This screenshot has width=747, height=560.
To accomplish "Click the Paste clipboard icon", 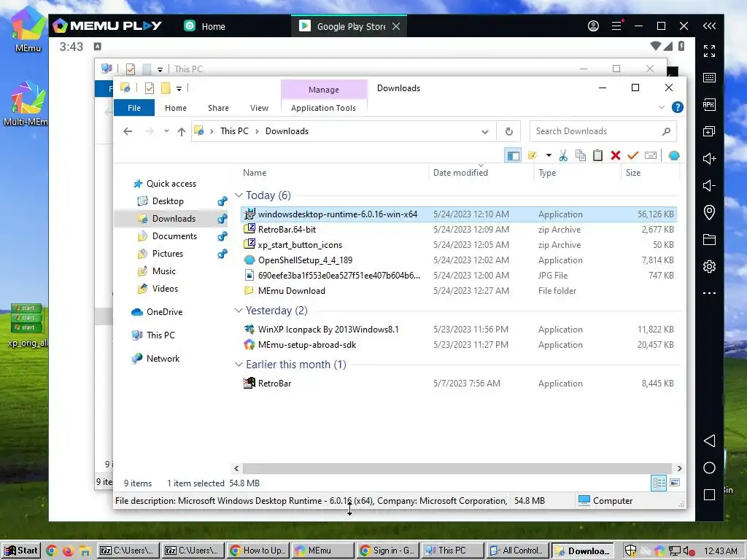I will click(597, 156).
